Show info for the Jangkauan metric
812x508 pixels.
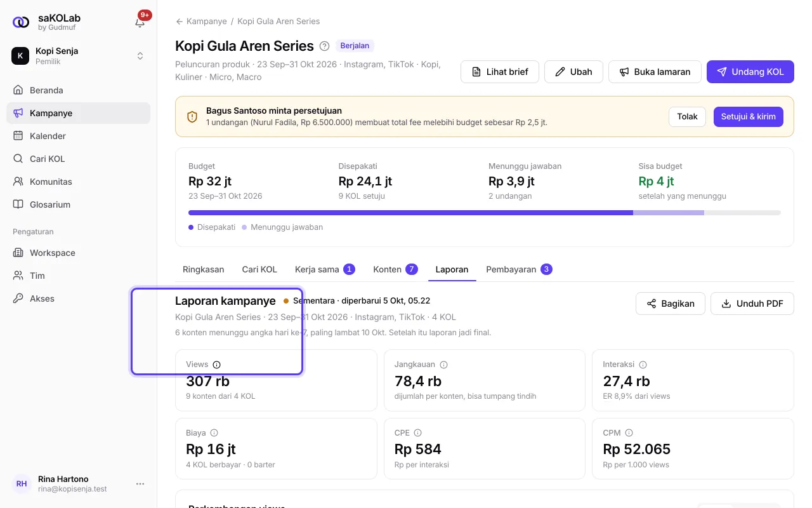(x=443, y=364)
